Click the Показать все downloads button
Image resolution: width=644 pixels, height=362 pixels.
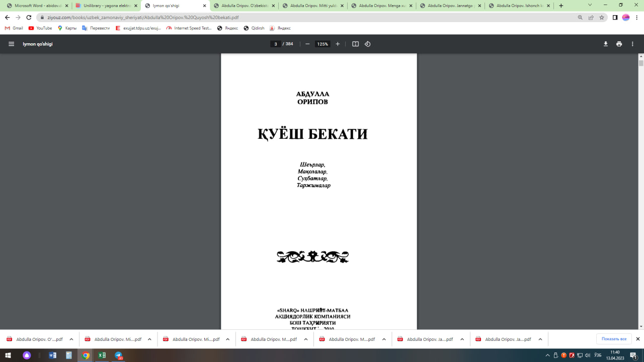pos(614,338)
